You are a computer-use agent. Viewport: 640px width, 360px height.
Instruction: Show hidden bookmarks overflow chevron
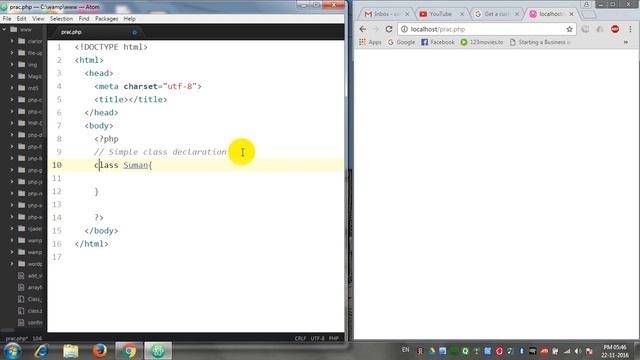coord(626,42)
